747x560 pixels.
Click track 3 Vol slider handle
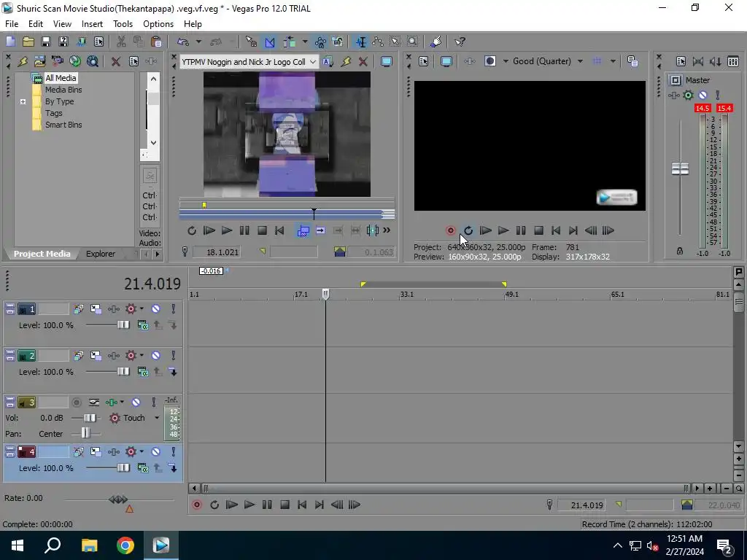pyautogui.click(x=90, y=418)
